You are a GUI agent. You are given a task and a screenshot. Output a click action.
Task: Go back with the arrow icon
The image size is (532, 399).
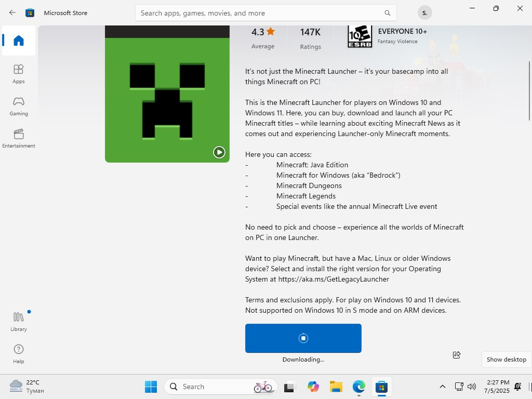click(12, 13)
